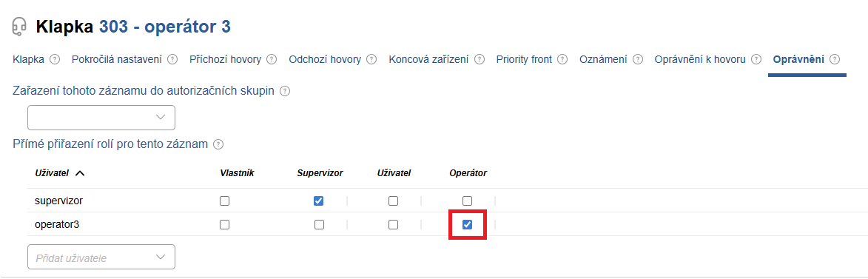Open the authorization groups dropdown
The image size is (868, 279).
pyautogui.click(x=101, y=118)
